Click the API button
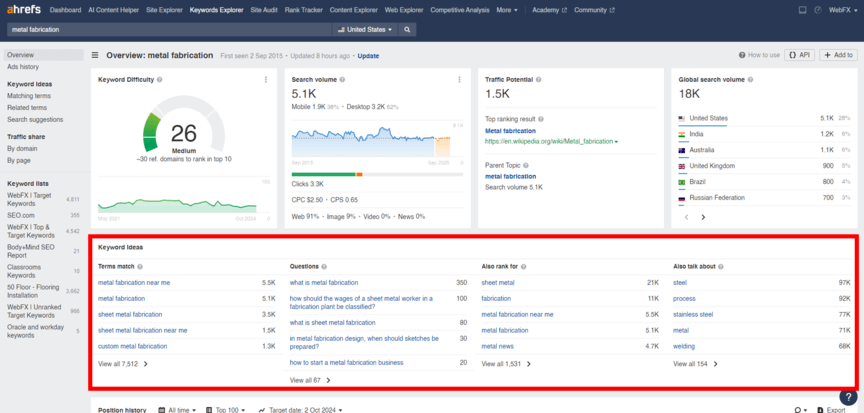This screenshot has height=413, width=864. tap(800, 55)
